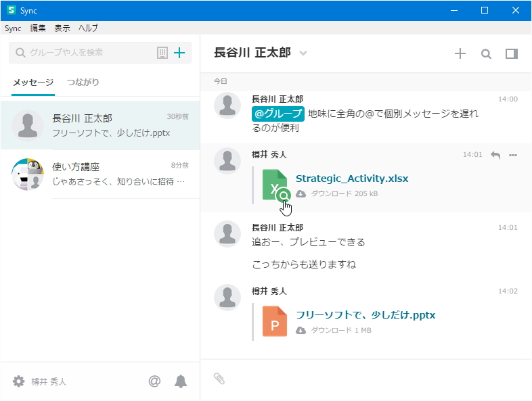Image resolution: width=532 pixels, height=401 pixels.
Task: Click the PowerPoint file icon
Action: click(275, 321)
